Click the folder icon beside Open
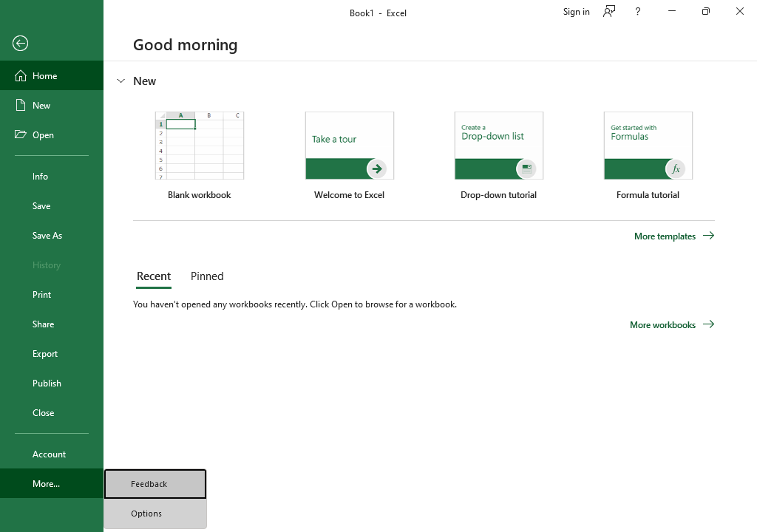Image resolution: width=757 pixels, height=532 pixels. click(20, 134)
